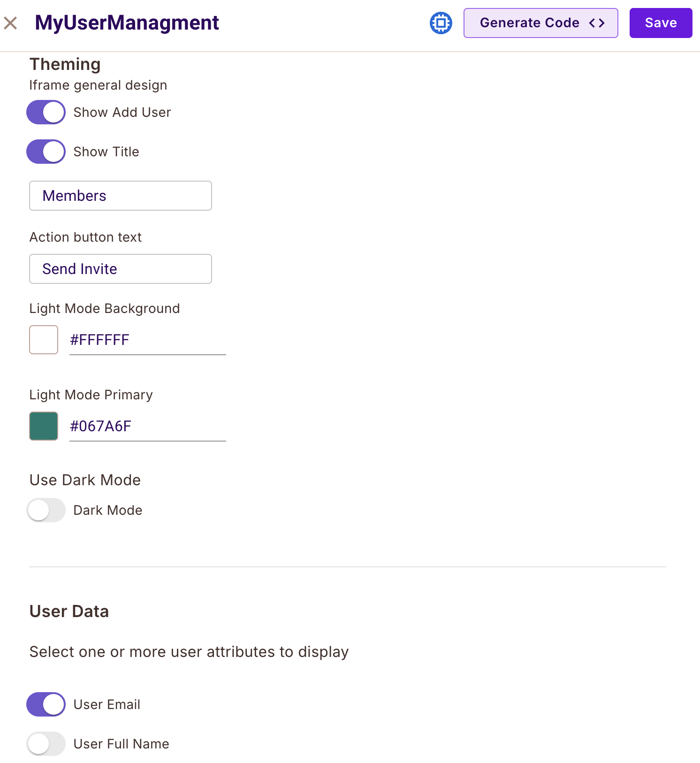Click the "User Email" label text

point(107,704)
